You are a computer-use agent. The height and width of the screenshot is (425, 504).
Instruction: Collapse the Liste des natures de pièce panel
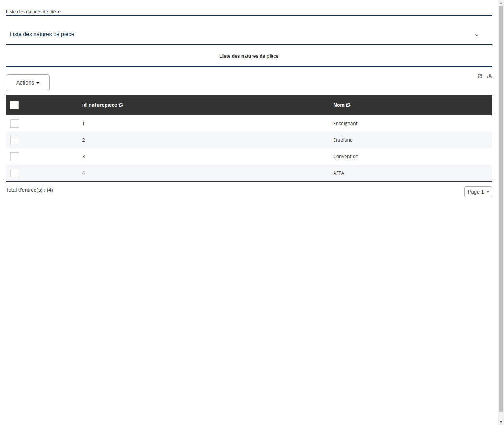476,35
